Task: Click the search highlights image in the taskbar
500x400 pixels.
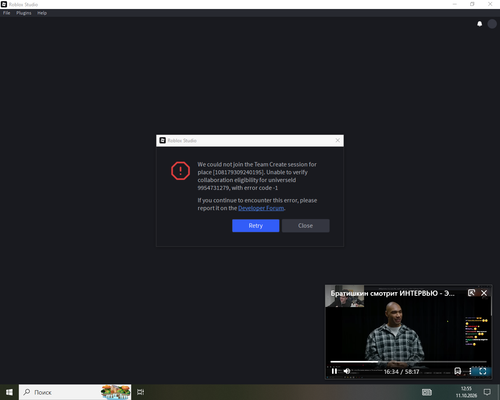Action: click(x=115, y=392)
